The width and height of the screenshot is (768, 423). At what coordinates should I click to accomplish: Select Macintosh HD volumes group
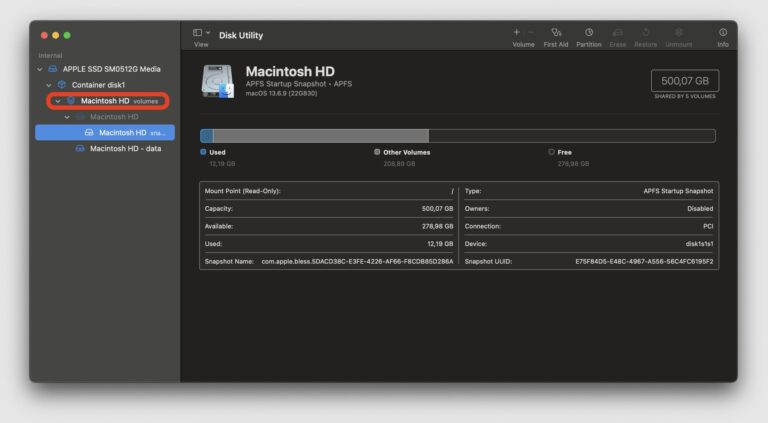coord(108,101)
